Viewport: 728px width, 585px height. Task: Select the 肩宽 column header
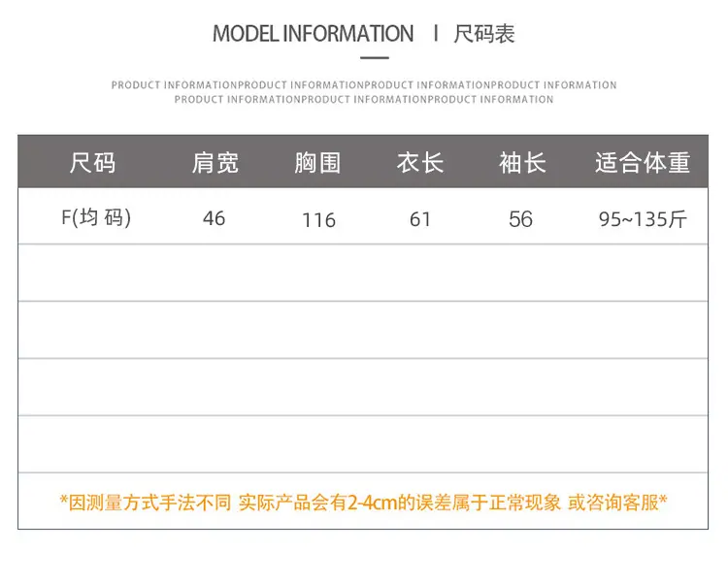[x=215, y=163]
